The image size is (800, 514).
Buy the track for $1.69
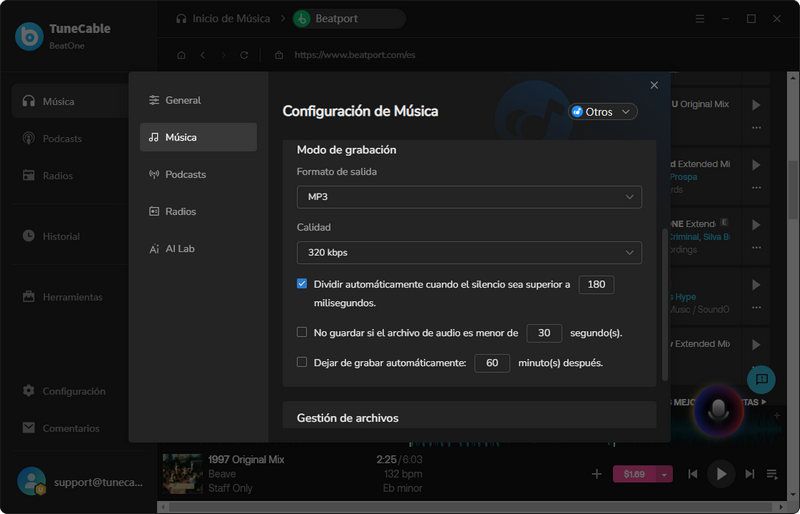click(634, 474)
